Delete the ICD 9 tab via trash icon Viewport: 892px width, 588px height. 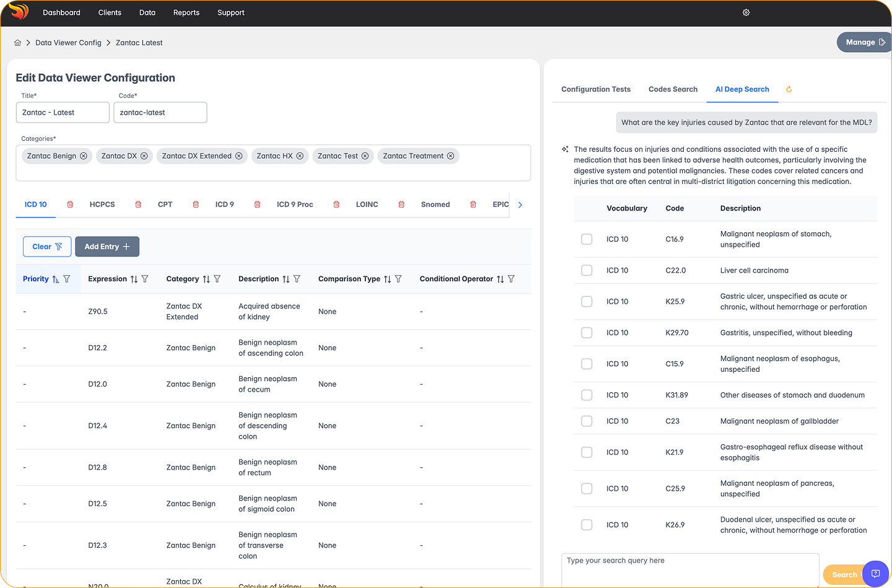tap(257, 204)
